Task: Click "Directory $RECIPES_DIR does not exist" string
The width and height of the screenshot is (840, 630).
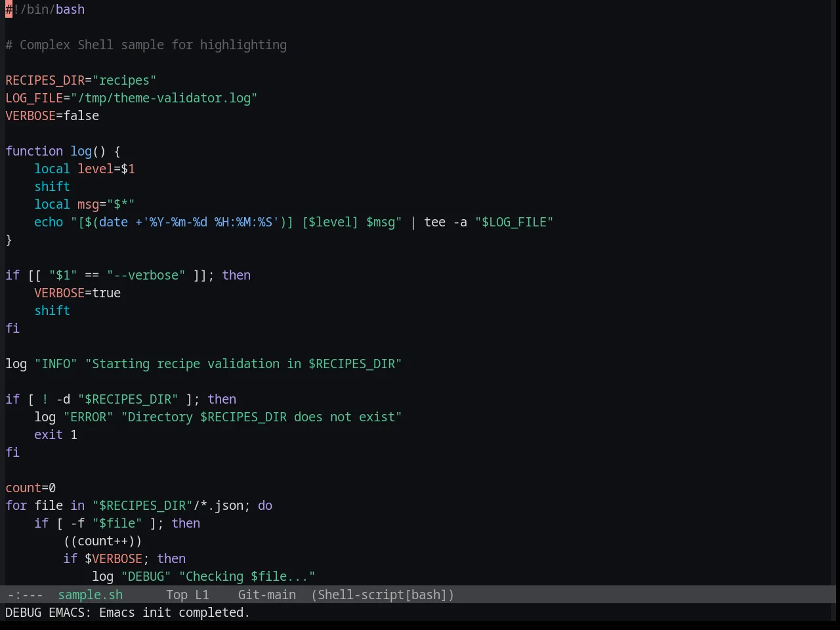Action: pos(261,417)
